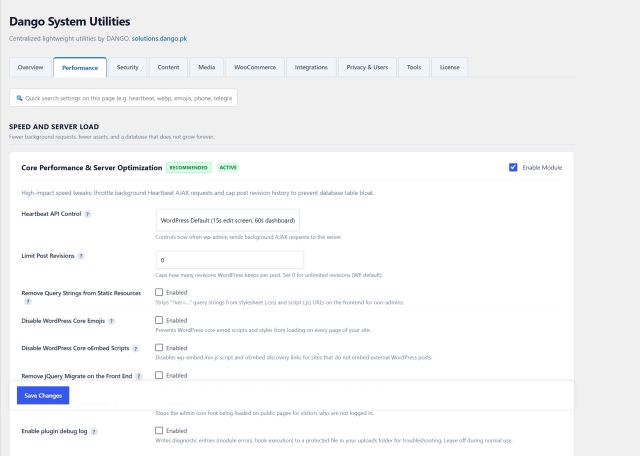The height and width of the screenshot is (456, 640).
Task: Open help icon for Enable plugin debug log
Action: [x=94, y=431]
